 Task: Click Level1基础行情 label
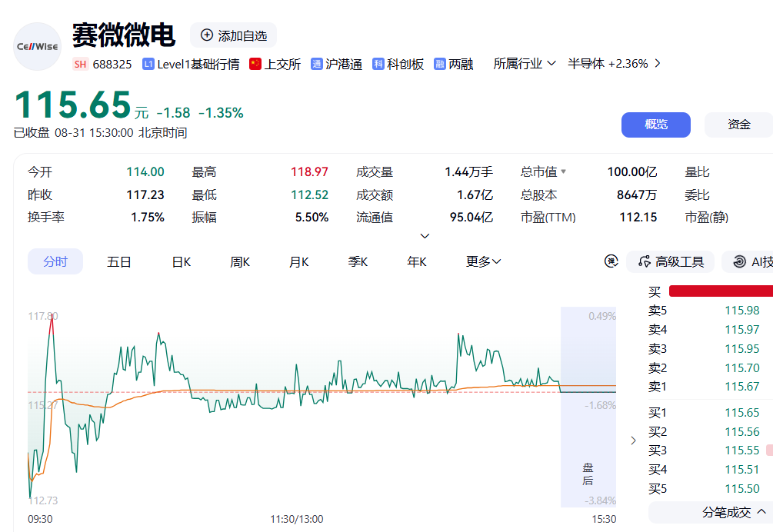(x=198, y=64)
